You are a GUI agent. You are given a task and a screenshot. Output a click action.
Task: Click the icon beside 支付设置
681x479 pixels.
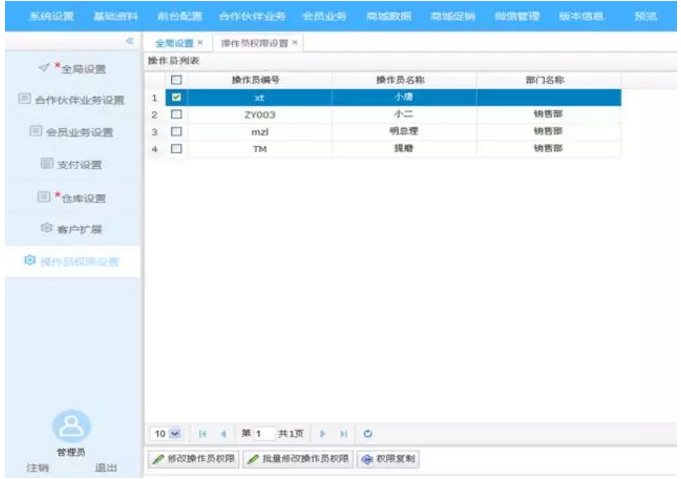[x=47, y=163]
